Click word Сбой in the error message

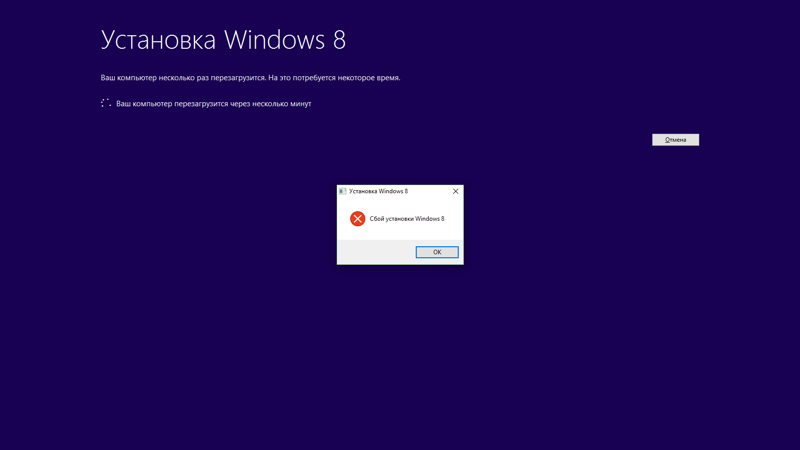click(x=377, y=219)
